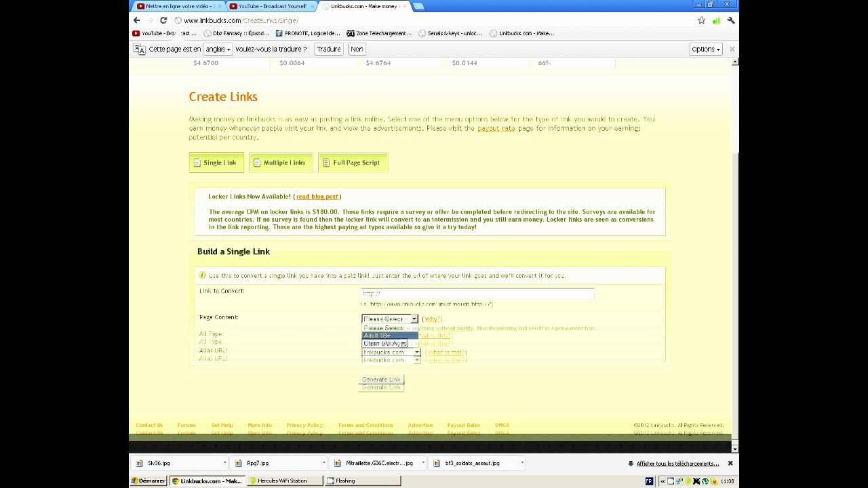Open the Page Content Please Select dropdown

[x=390, y=319]
